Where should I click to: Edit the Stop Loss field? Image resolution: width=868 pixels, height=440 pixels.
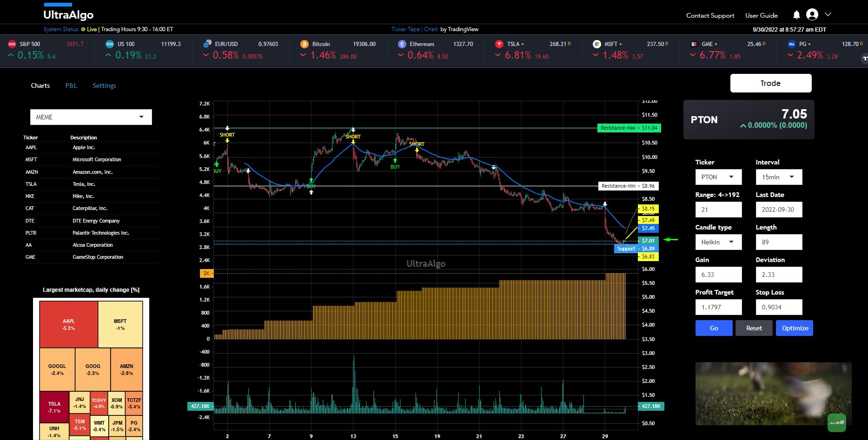779,307
